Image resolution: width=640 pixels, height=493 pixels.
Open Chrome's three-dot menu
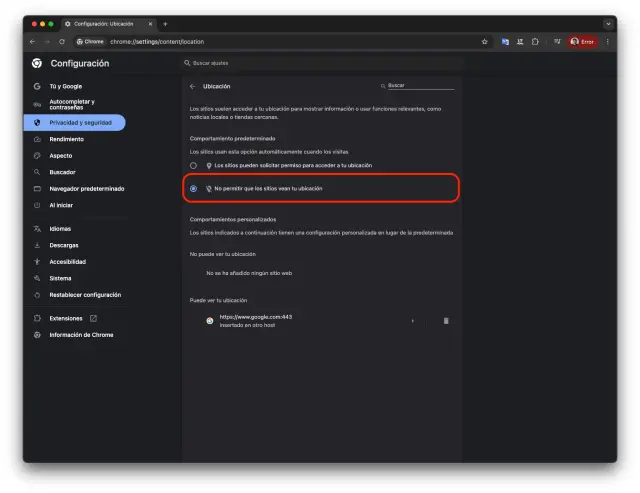tap(608, 42)
